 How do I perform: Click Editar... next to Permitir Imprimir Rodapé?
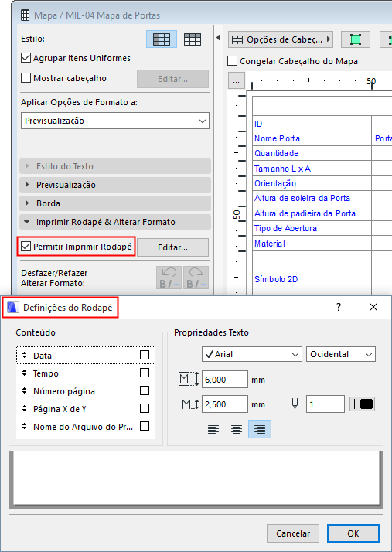click(172, 247)
